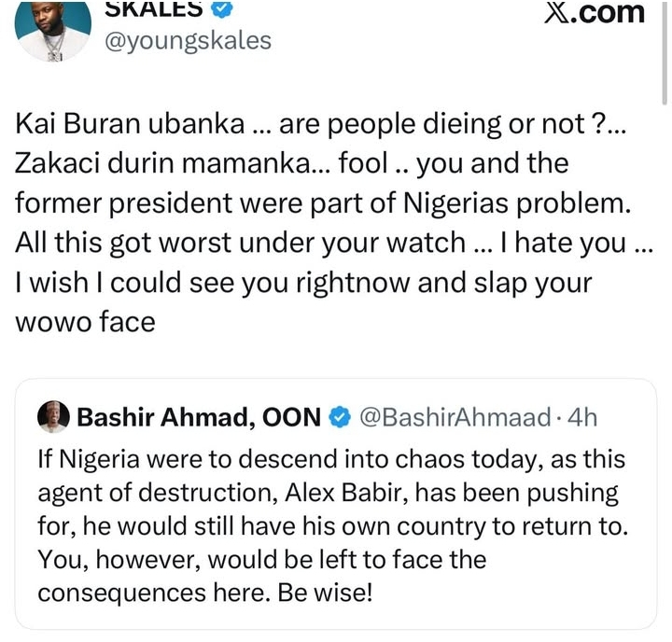
Task: Click the 4h timestamp on quoted post
Action: (581, 418)
